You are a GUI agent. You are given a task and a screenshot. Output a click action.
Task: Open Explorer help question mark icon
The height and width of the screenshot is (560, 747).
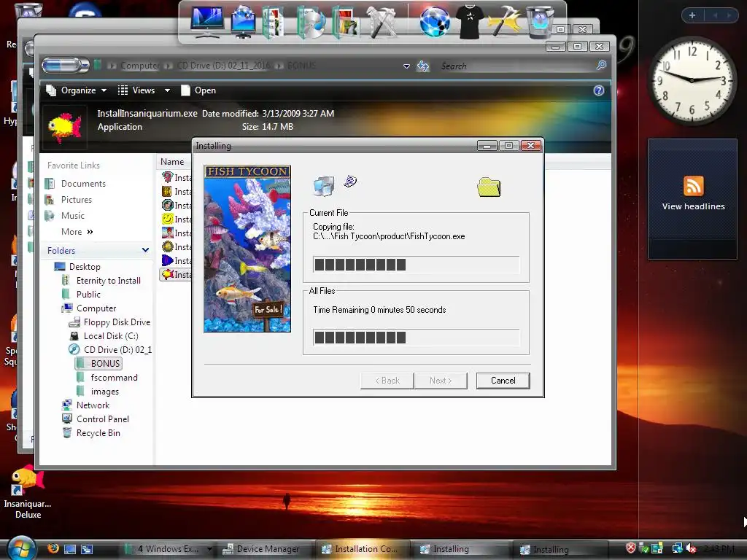(599, 90)
